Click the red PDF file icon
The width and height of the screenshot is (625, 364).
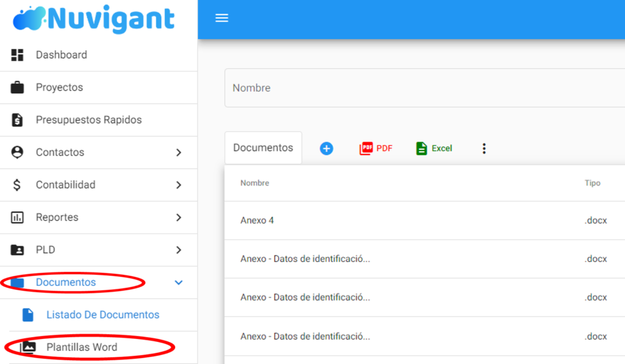(x=366, y=149)
